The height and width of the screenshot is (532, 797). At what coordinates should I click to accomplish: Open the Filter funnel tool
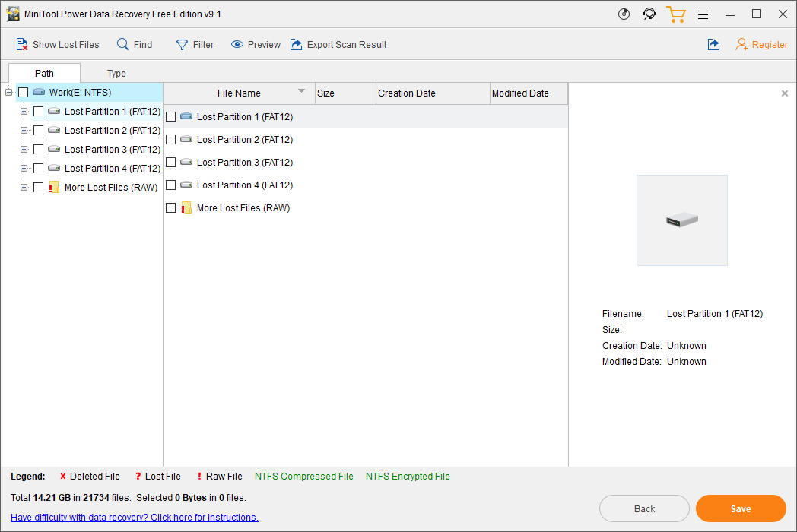click(182, 45)
